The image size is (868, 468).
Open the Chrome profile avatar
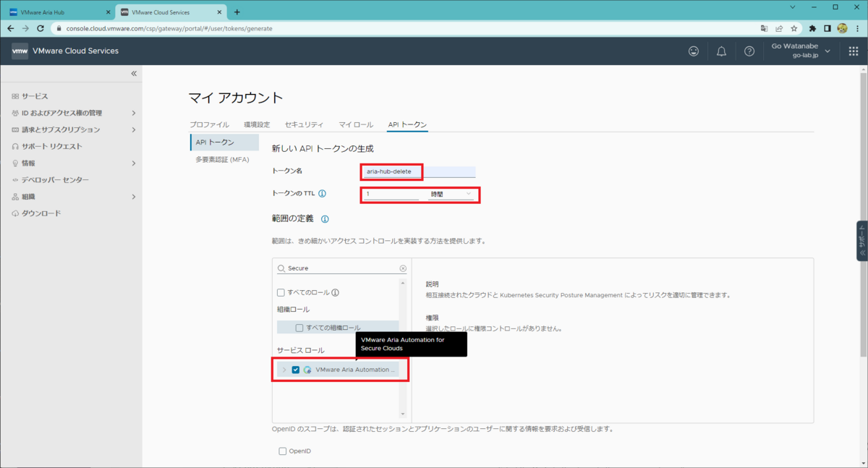(x=842, y=28)
